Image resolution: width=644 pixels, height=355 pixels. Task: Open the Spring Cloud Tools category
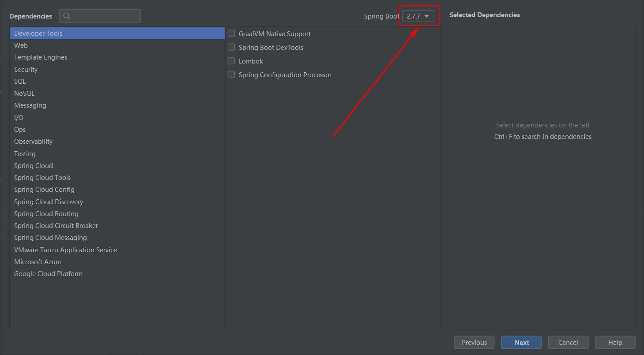(x=117, y=178)
